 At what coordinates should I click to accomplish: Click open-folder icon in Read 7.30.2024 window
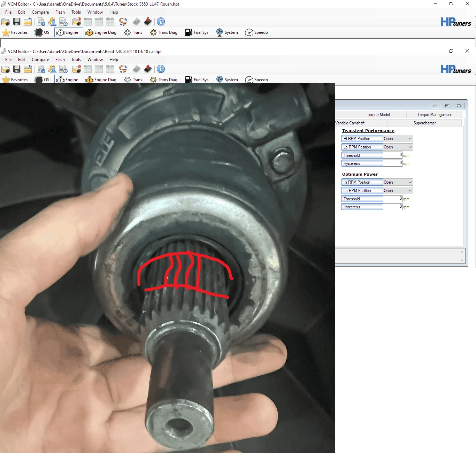click(6, 69)
